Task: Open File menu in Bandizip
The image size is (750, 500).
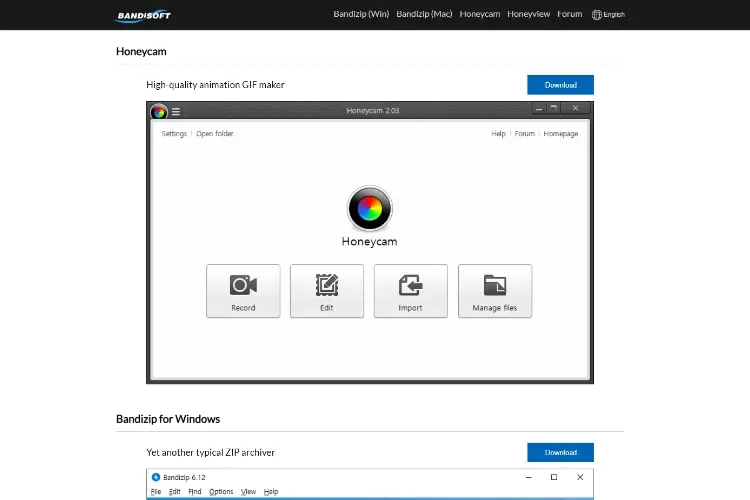Action: 156,491
